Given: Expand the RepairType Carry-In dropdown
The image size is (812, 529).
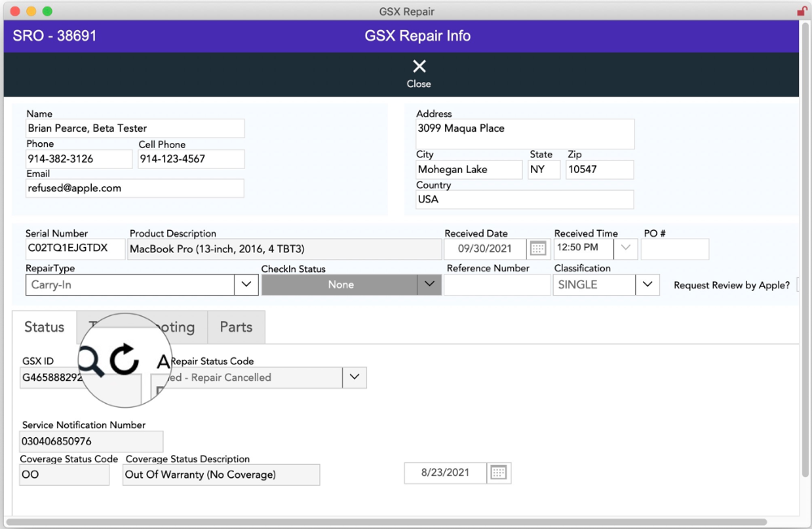Looking at the screenshot, I should [246, 285].
